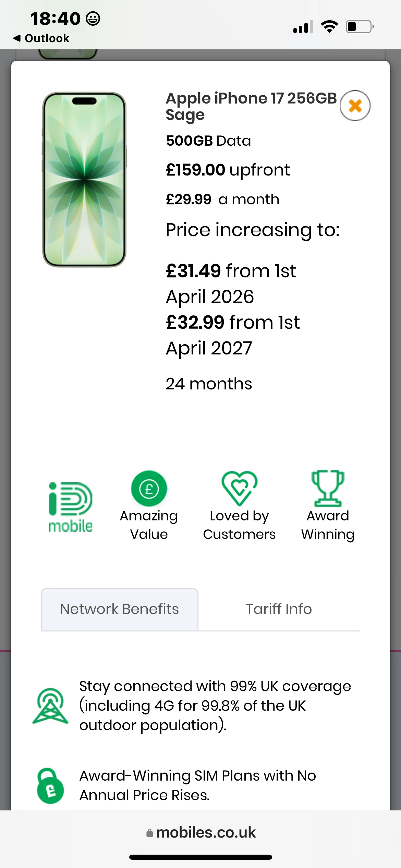
Task: Tap the home indicator bar
Action: 200,857
